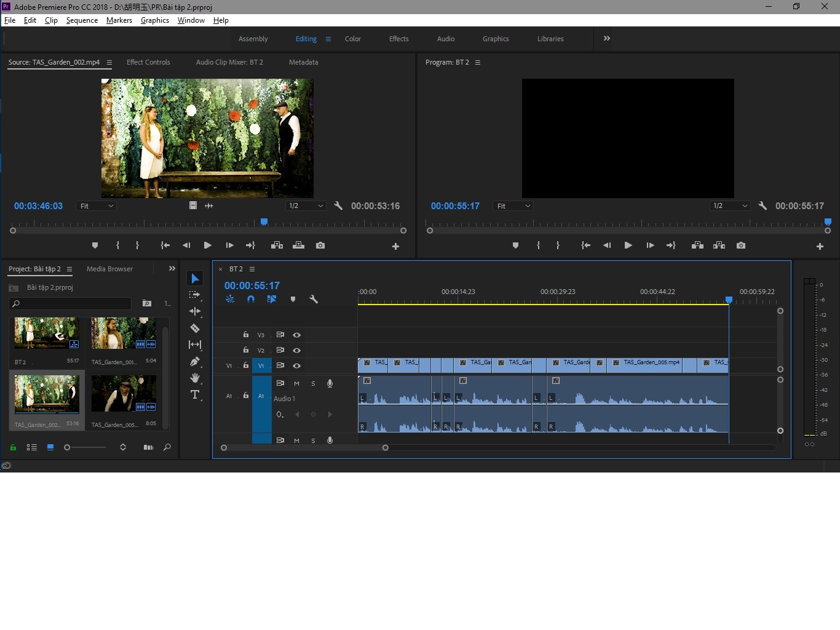Select the Track Select Forward tool
This screenshot has width=840, height=630.
tap(195, 295)
